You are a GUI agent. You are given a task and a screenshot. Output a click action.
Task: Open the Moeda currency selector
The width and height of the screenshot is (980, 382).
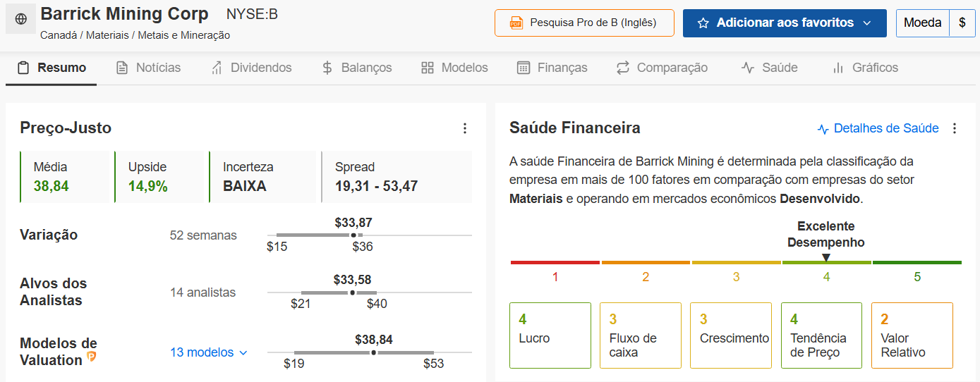coord(922,23)
